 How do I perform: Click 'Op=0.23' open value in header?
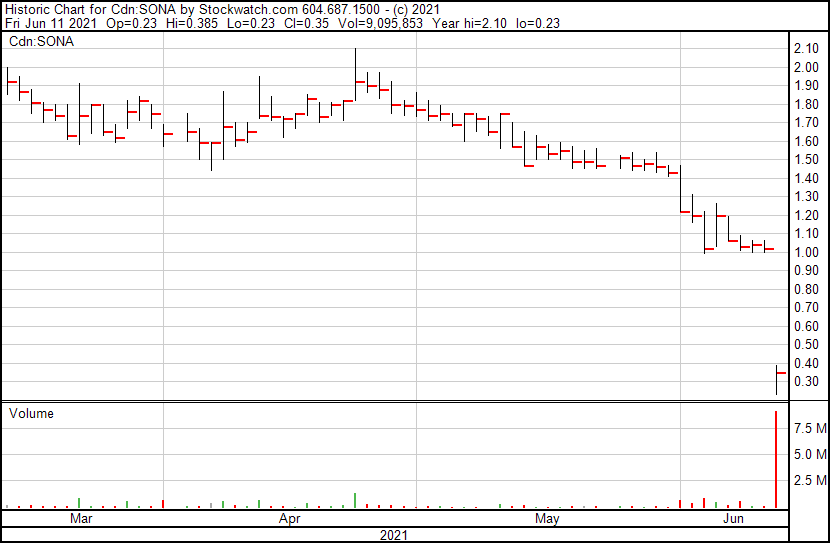[131, 23]
